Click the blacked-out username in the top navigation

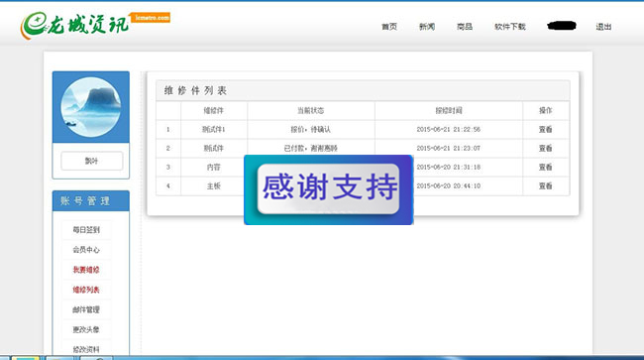click(x=562, y=26)
